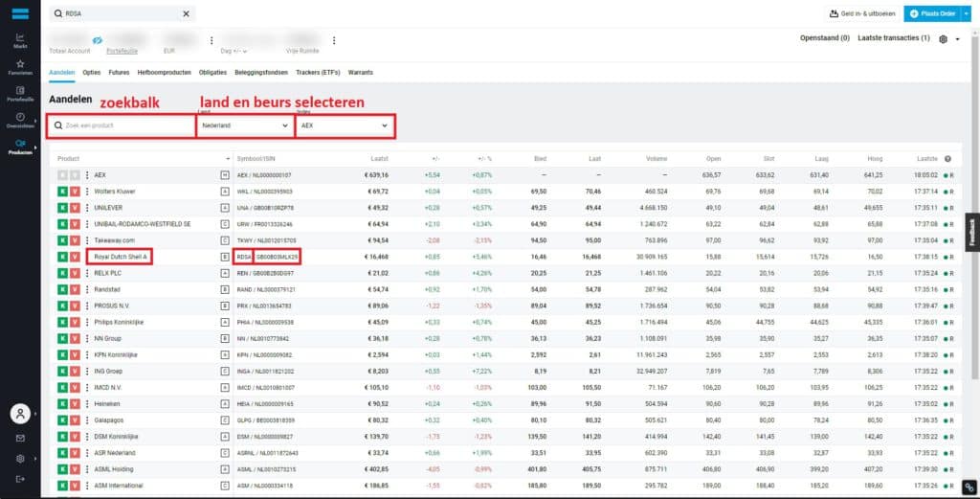This screenshot has height=499, width=980.
Task: Sort by the Volume column header
Action: click(657, 159)
